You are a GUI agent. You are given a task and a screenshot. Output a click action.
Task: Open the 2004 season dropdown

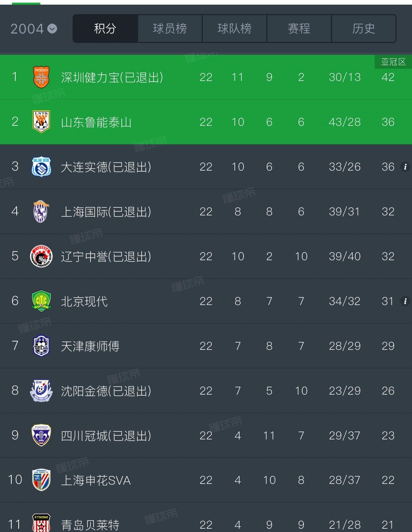(34, 29)
